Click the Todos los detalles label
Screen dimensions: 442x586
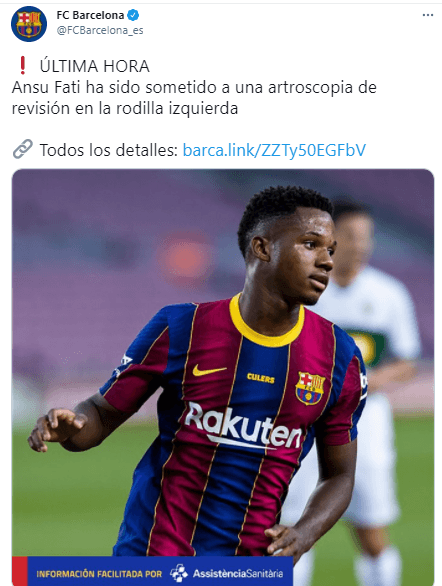coord(108,150)
